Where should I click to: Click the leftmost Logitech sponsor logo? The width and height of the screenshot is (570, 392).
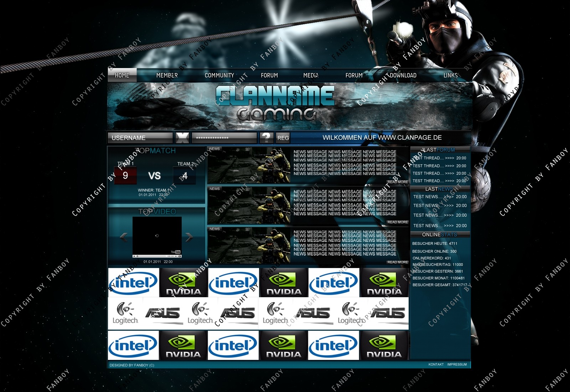tap(125, 313)
